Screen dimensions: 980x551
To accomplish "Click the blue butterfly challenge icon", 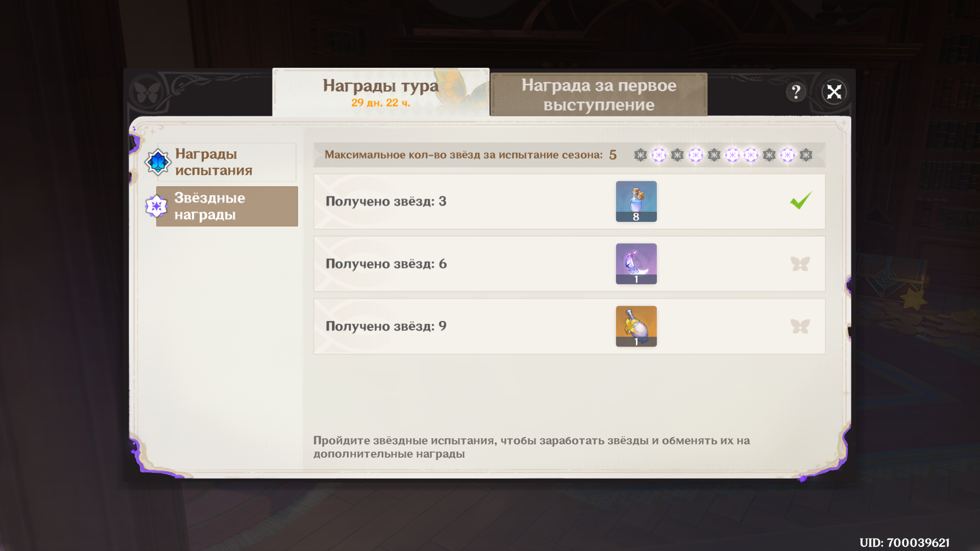I will click(158, 162).
